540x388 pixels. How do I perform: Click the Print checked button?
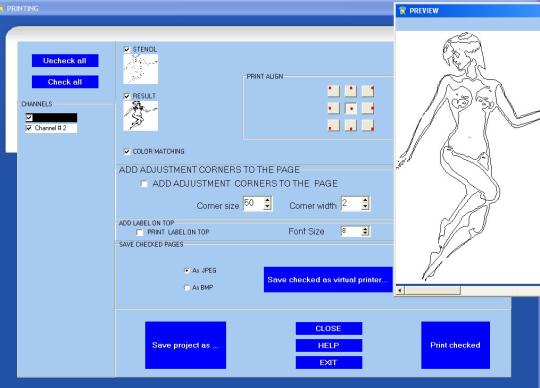(x=455, y=345)
